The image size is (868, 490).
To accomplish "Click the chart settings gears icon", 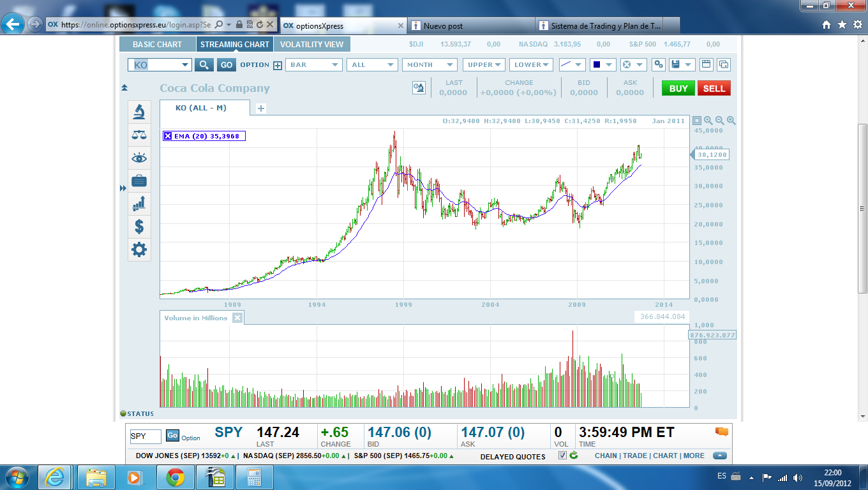I will (x=659, y=64).
